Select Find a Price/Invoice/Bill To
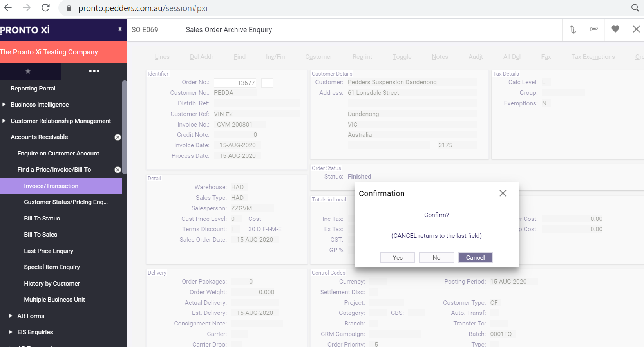 tap(54, 170)
